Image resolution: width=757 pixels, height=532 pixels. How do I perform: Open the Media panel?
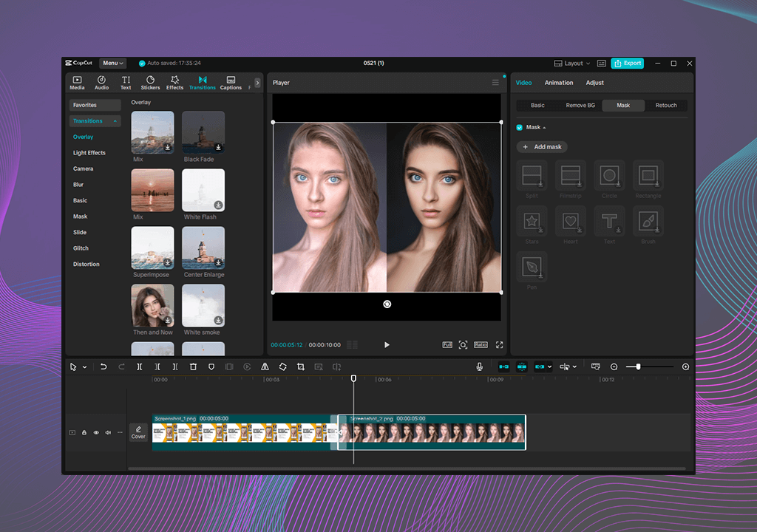(x=77, y=83)
